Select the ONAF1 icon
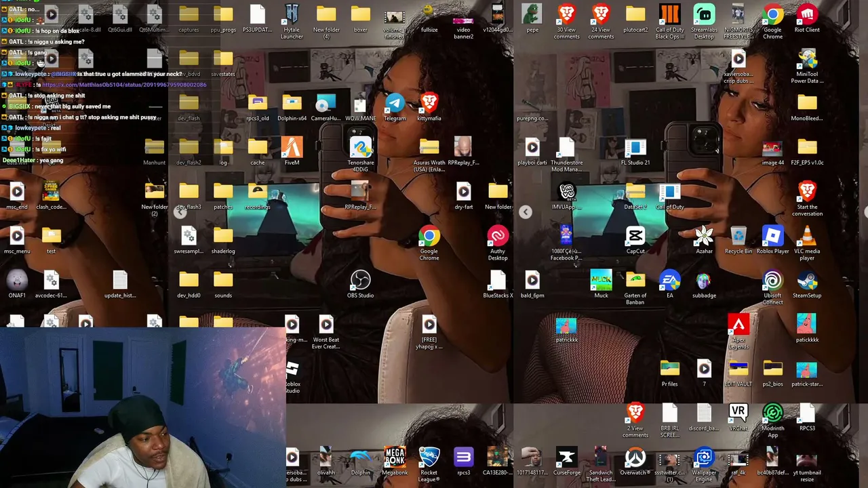 click(17, 285)
